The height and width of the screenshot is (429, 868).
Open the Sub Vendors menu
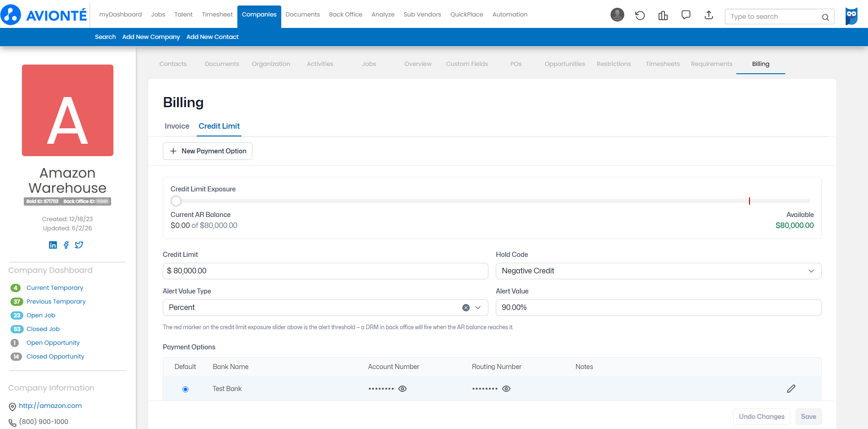423,15
